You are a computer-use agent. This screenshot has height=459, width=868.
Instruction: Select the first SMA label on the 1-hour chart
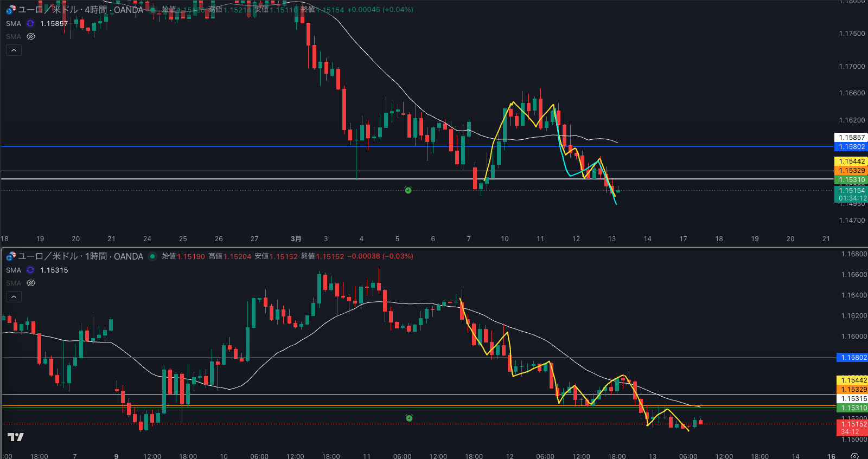[x=14, y=270]
